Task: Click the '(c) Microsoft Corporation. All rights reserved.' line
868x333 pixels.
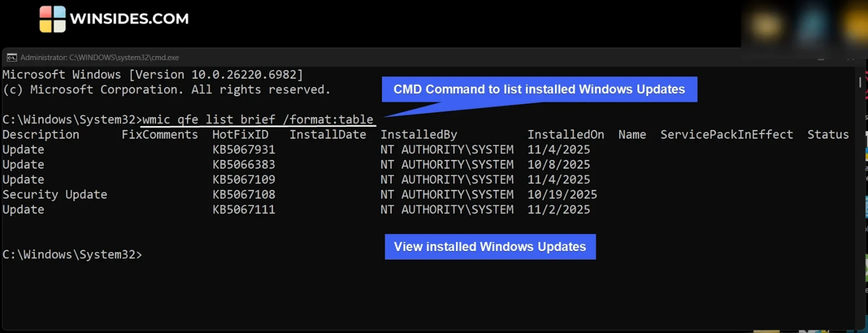Action: click(166, 90)
